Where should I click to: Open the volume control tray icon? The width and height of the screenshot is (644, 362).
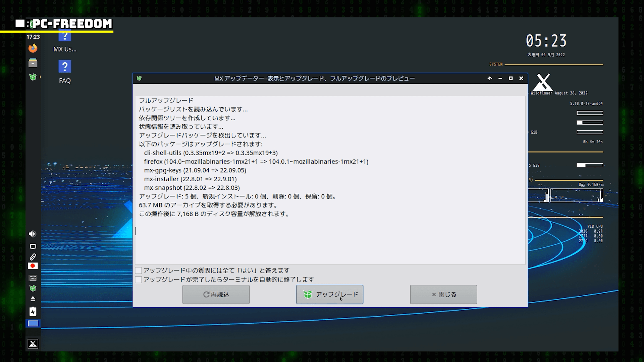(x=33, y=234)
